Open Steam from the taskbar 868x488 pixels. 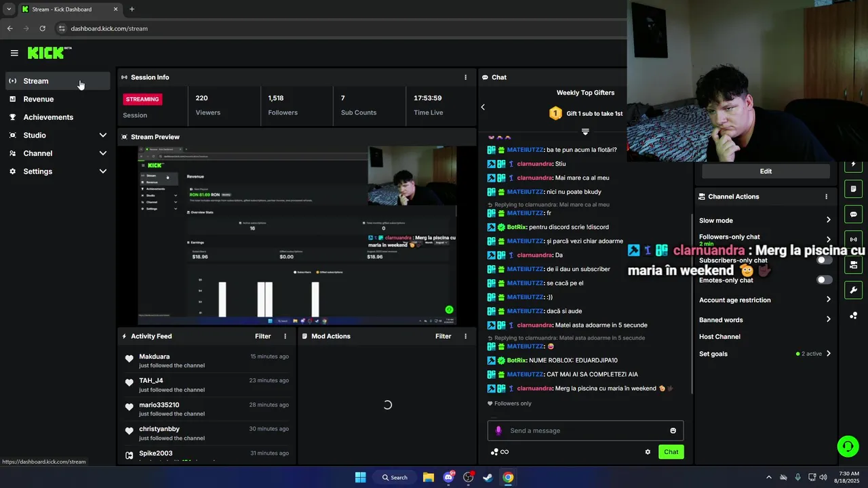click(488, 477)
